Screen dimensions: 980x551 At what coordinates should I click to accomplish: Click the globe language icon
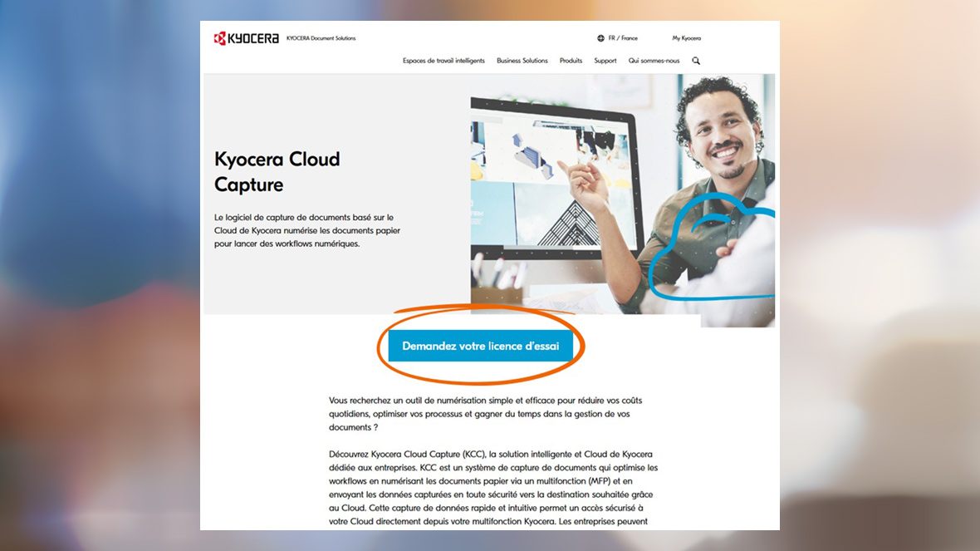600,38
